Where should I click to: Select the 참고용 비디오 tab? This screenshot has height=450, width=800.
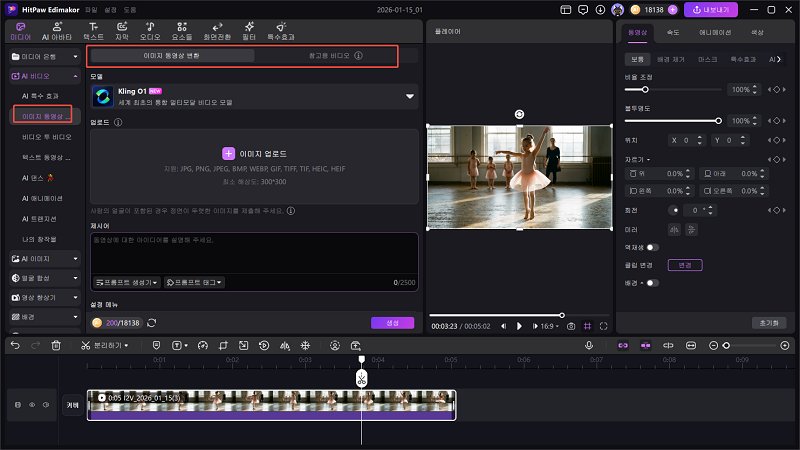coord(335,56)
